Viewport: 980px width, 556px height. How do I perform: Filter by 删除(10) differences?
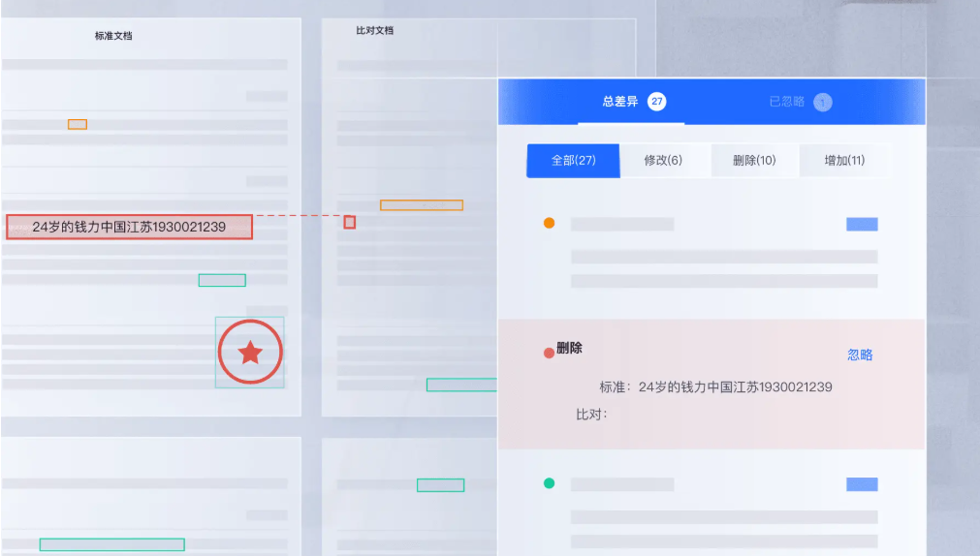tap(753, 161)
